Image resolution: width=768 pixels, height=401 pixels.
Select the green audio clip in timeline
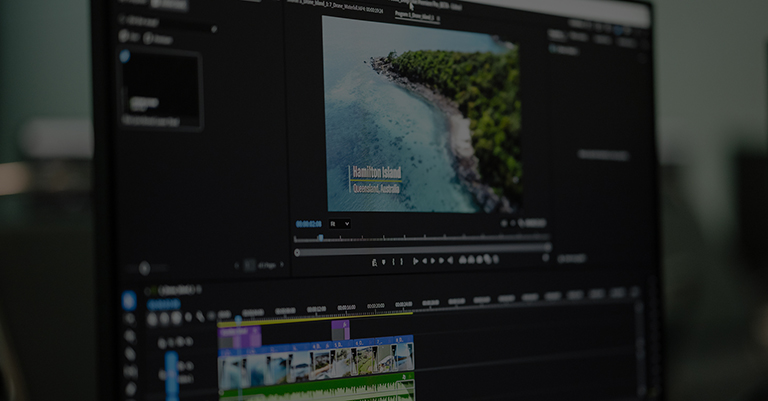(x=316, y=387)
